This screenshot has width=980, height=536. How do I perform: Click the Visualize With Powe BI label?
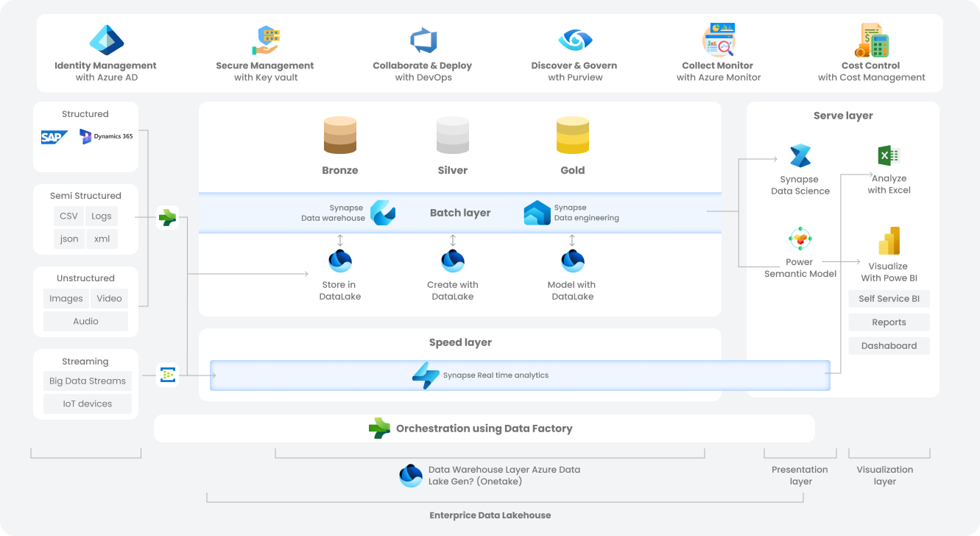coord(889,272)
